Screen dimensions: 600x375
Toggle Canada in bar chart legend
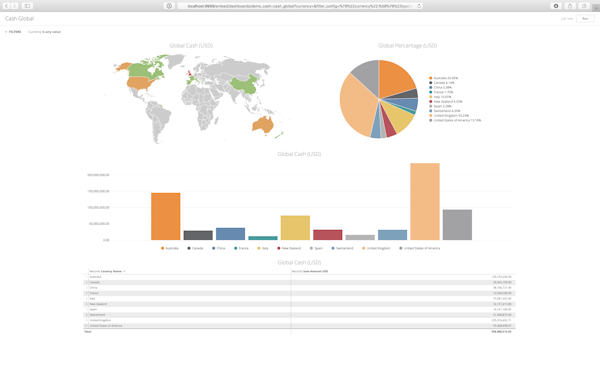(195, 248)
